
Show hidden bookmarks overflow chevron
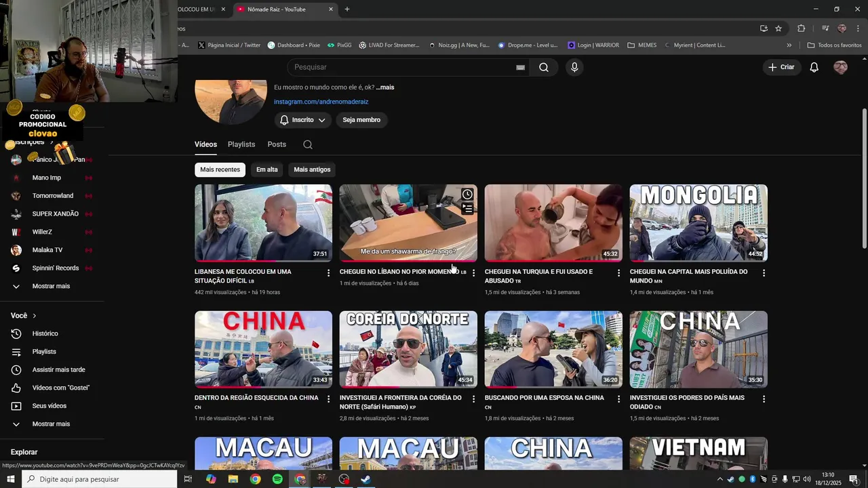click(x=789, y=45)
